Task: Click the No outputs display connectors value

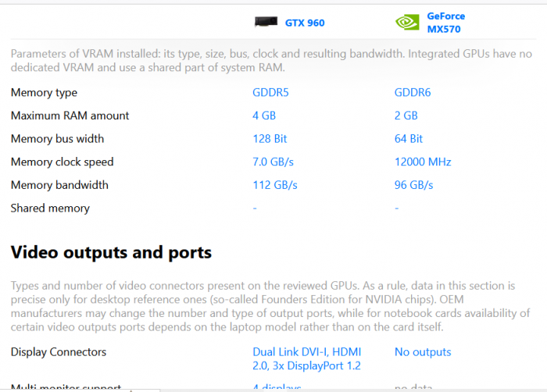Action: [423, 352]
